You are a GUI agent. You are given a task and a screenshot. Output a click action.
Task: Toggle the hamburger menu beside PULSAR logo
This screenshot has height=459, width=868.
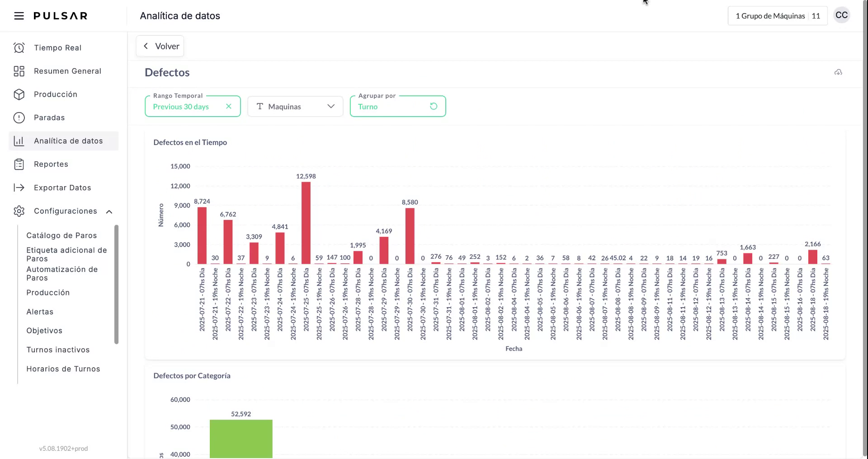(x=19, y=15)
